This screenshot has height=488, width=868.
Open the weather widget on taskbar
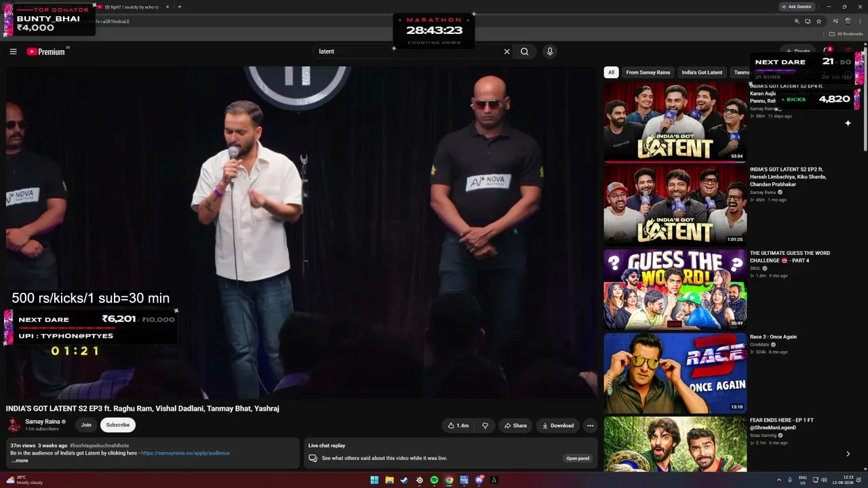[x=24, y=480]
